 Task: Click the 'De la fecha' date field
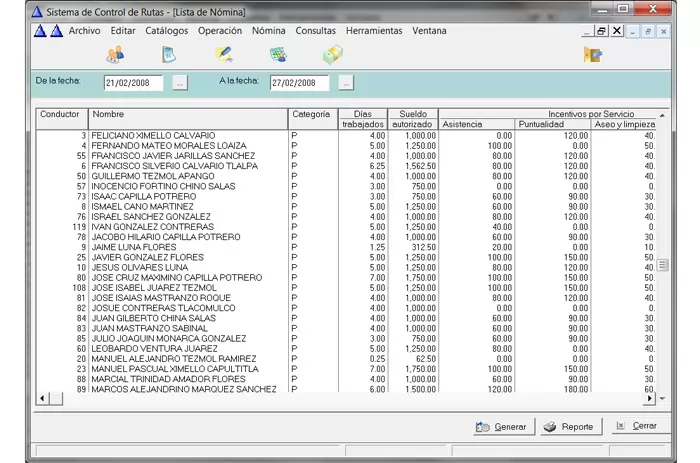tap(134, 83)
